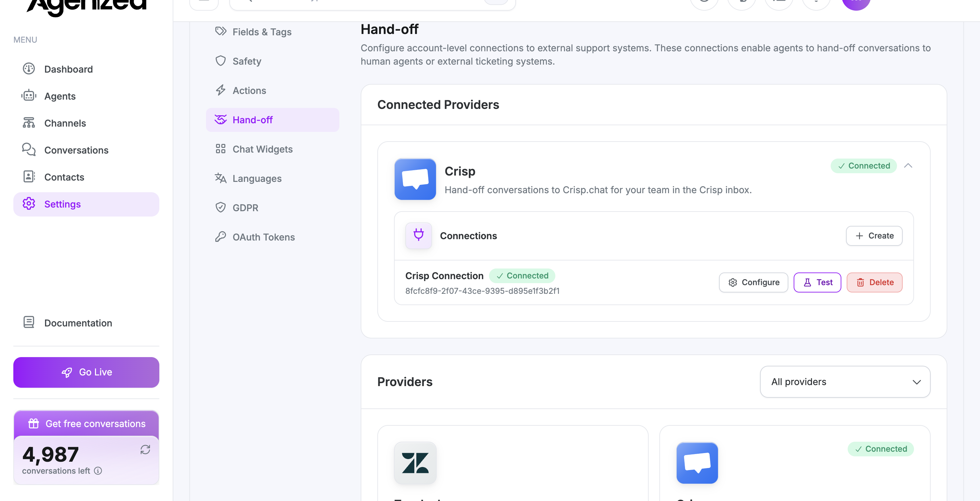Collapse the Crisp provider panel
This screenshot has width=980, height=501.
point(908,166)
